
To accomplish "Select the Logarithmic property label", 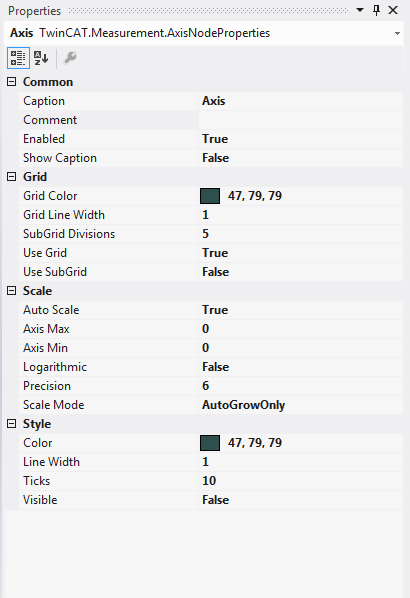I will coord(55,367).
